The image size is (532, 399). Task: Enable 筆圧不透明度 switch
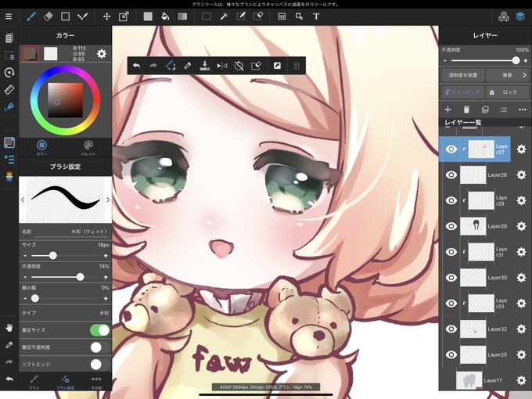click(x=100, y=347)
